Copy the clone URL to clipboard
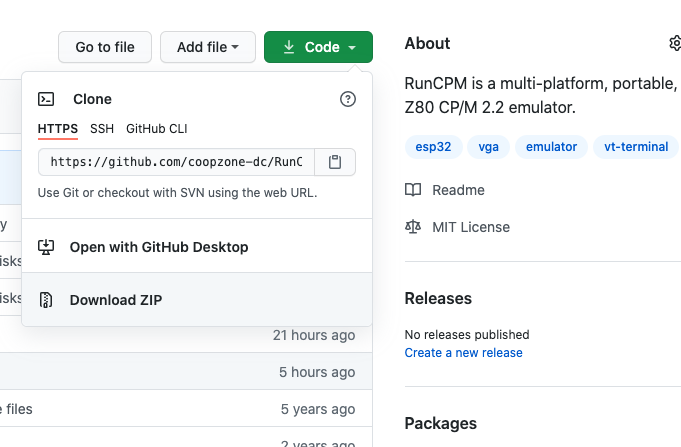The image size is (681, 447). tap(335, 162)
